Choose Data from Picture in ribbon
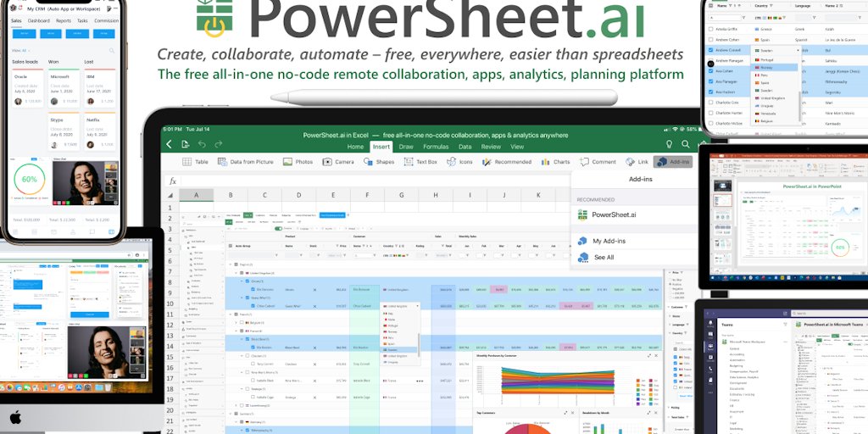 [246, 162]
